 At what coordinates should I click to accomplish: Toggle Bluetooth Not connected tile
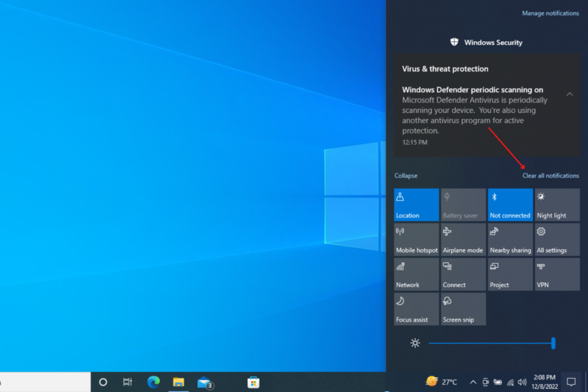point(510,205)
